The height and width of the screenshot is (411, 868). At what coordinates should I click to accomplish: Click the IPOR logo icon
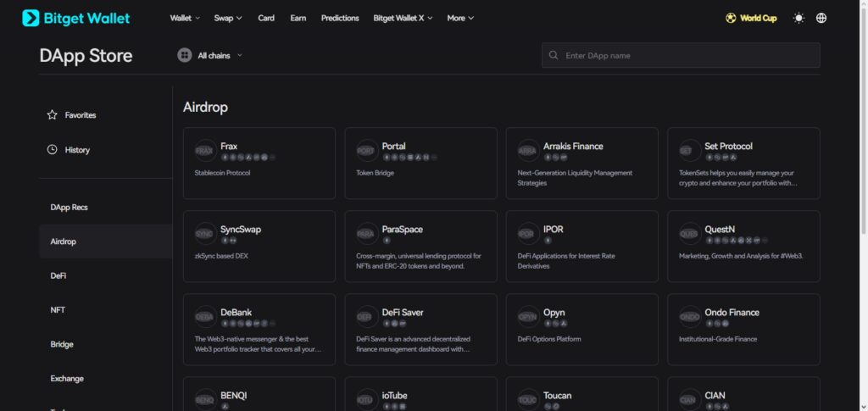pos(527,233)
